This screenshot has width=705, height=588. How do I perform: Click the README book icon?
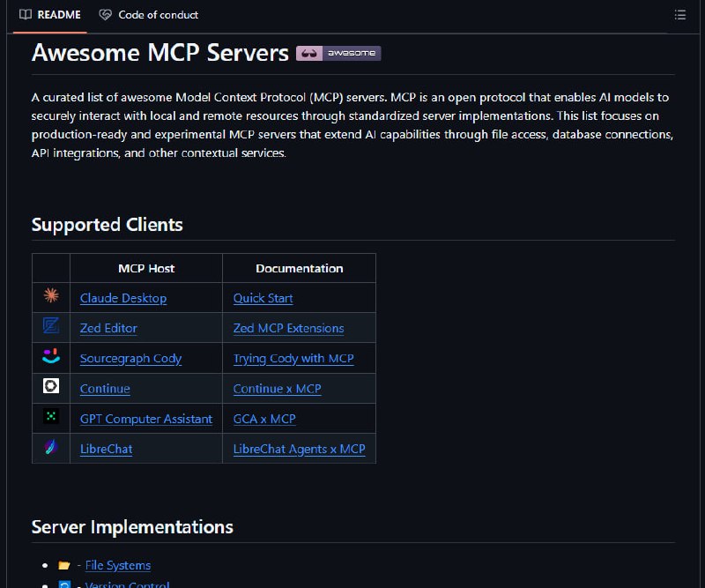click(x=26, y=15)
